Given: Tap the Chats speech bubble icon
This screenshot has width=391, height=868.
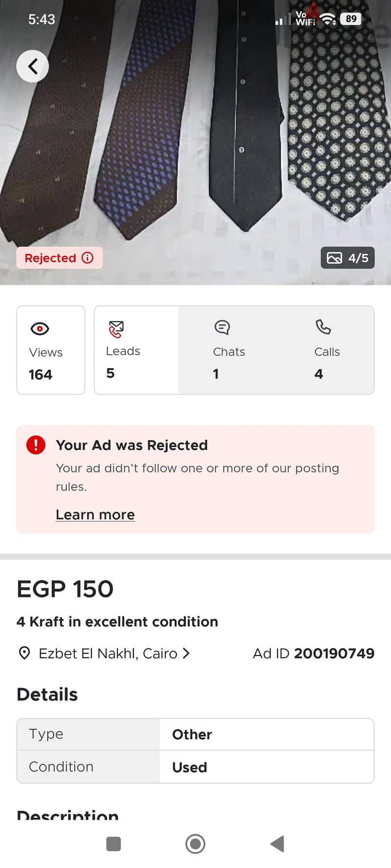Looking at the screenshot, I should point(222,327).
